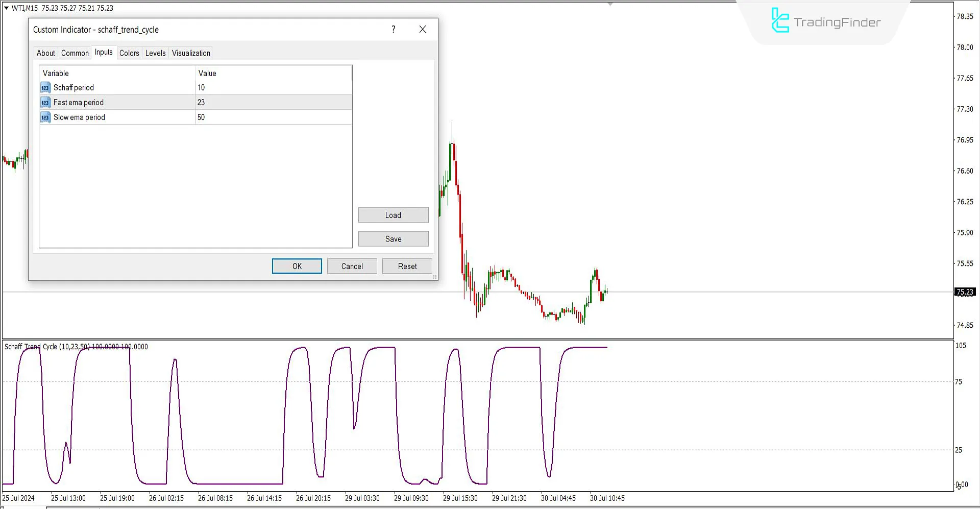Open dialog help via question mark icon
Screen dimensions: 980x509
point(393,29)
